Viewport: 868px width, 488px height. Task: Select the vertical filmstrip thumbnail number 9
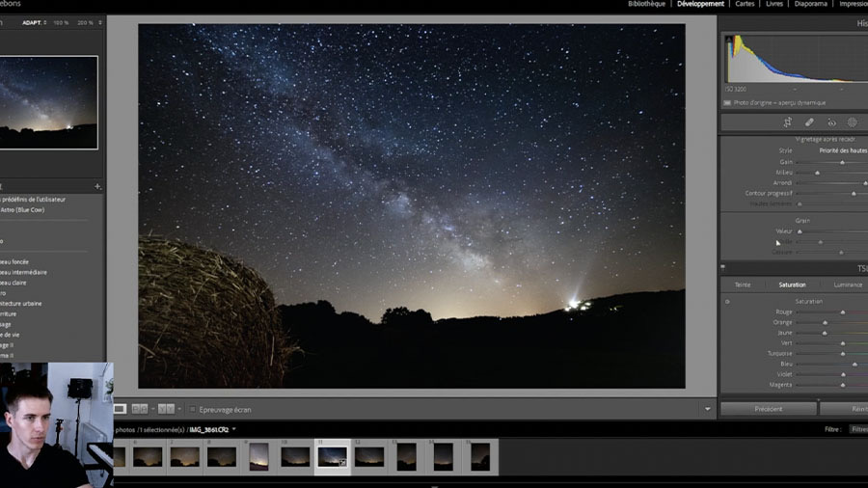259,457
